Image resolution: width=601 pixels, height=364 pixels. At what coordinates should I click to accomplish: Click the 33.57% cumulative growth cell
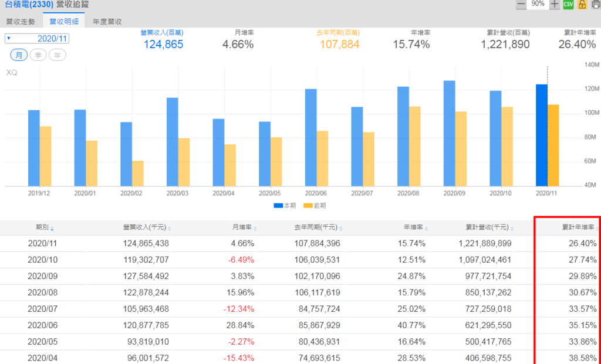coord(584,309)
